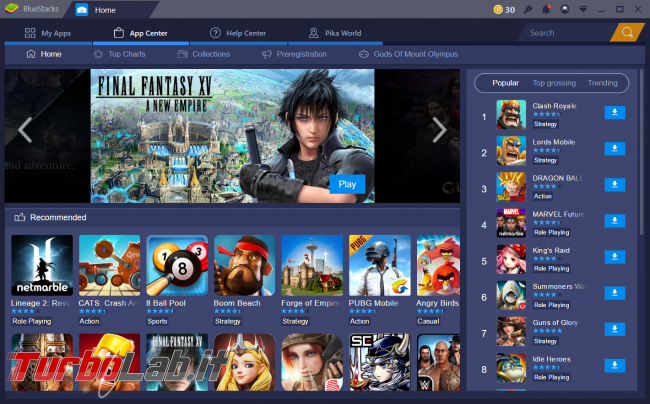Open the Pika World tab
650x404 pixels.
pyautogui.click(x=335, y=33)
